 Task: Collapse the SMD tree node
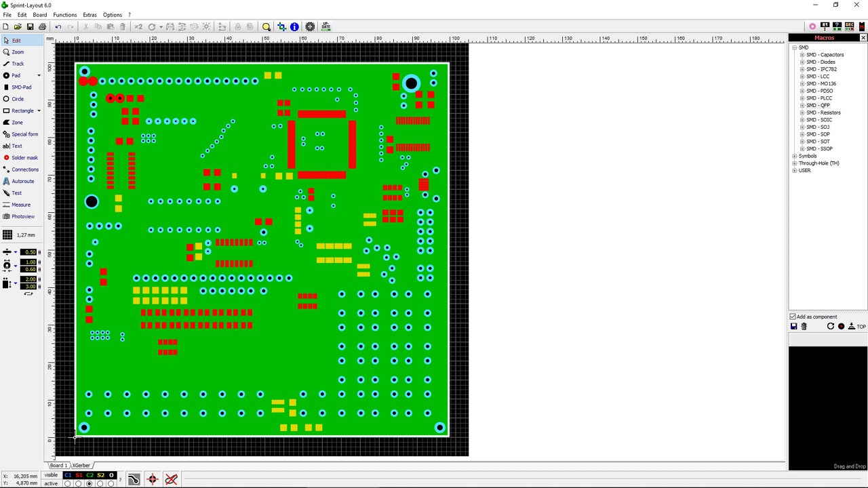[794, 47]
